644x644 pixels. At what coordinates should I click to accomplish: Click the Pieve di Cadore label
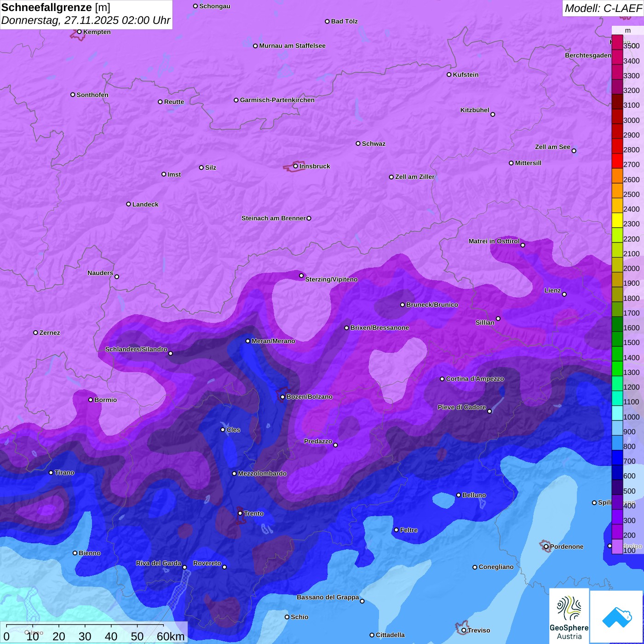pyautogui.click(x=462, y=407)
